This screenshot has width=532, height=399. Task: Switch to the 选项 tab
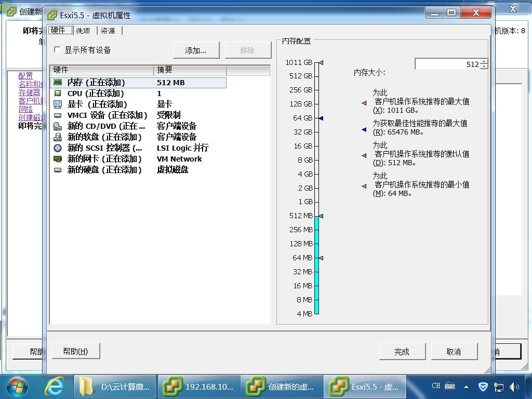click(x=85, y=31)
